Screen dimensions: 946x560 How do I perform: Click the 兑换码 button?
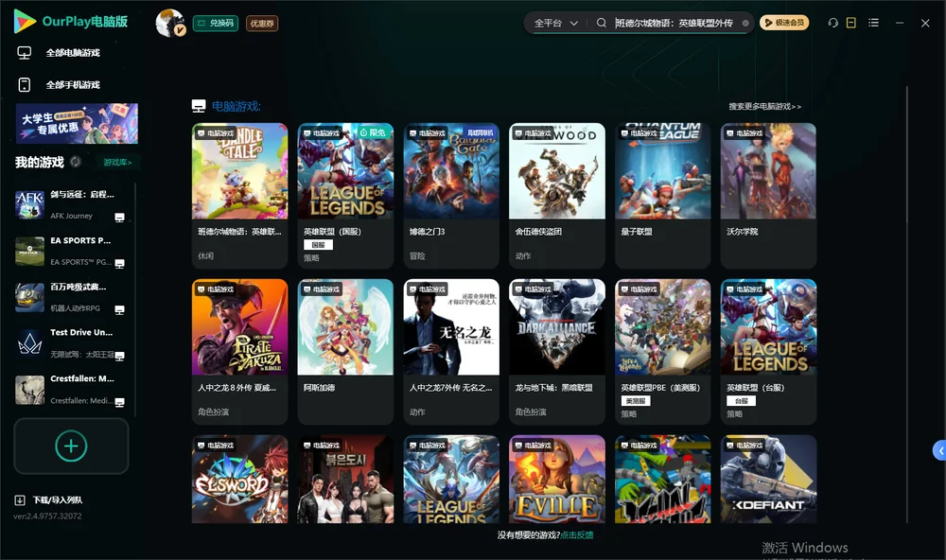[216, 24]
